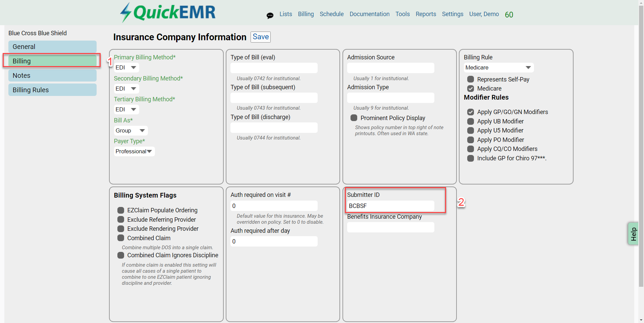Click the Type of Bill (subsequent) field

pos(274,98)
